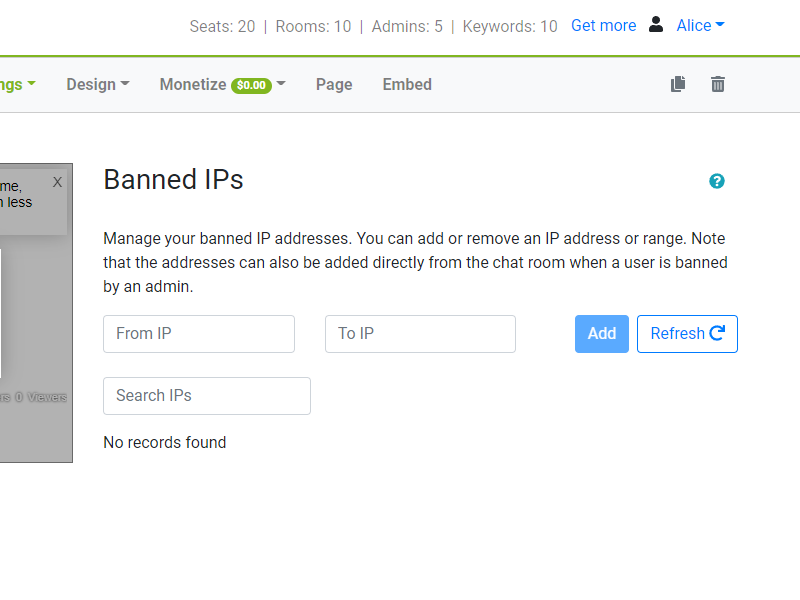Open the Settings dropdown on the left
Image resolution: width=800 pixels, height=600 pixels.
(14, 84)
